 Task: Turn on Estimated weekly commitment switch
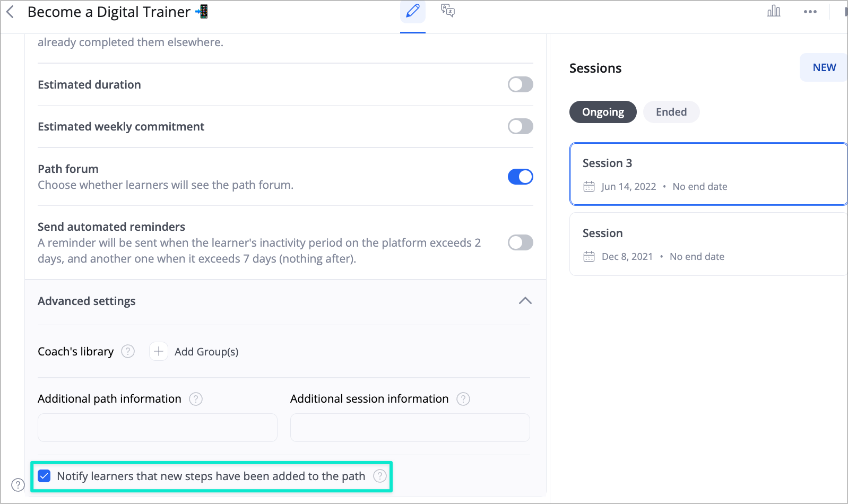[x=521, y=126]
